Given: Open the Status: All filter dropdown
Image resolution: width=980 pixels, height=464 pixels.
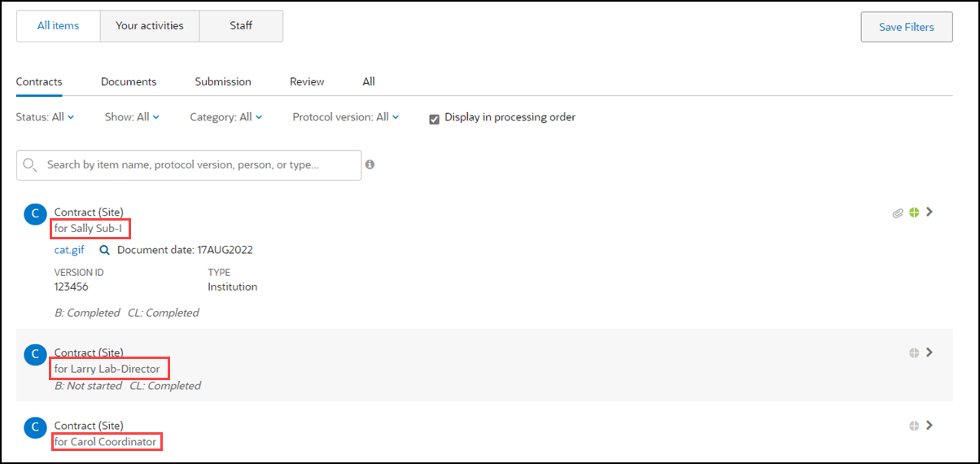Looking at the screenshot, I should pyautogui.click(x=45, y=117).
